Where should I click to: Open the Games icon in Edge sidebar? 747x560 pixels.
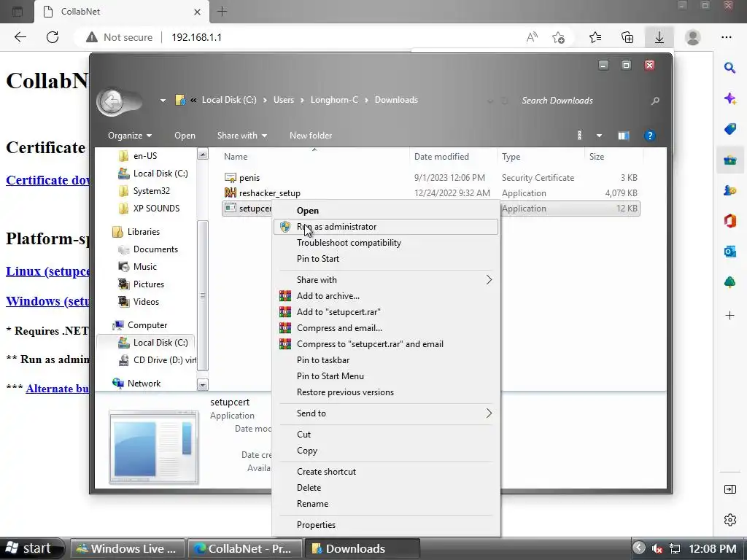point(729,190)
